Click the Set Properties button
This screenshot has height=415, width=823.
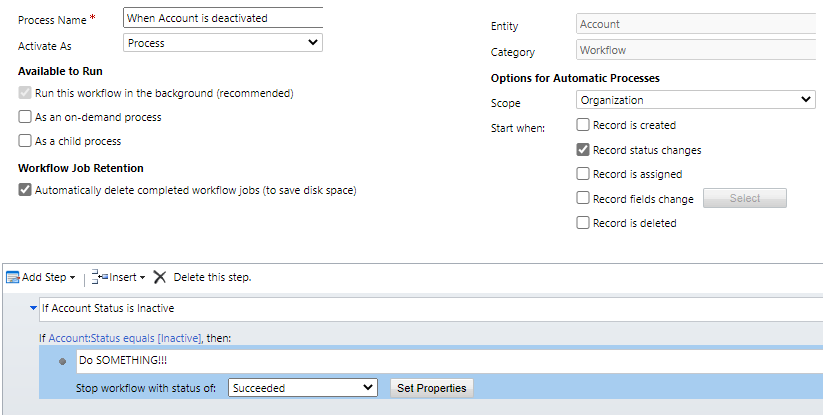click(431, 388)
